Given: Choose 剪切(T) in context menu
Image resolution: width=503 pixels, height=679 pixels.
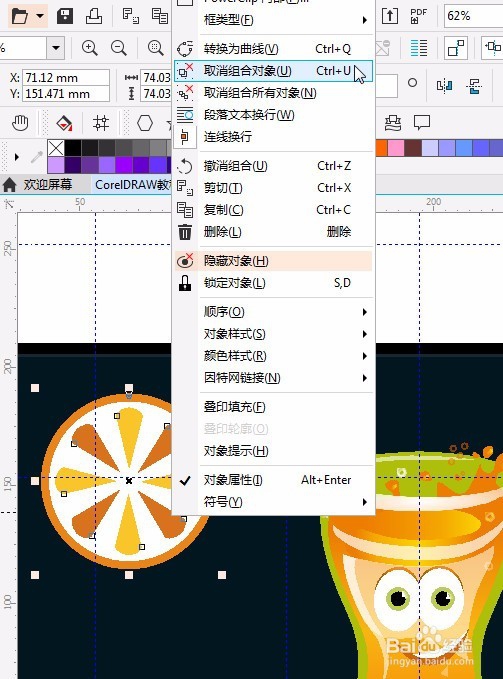Looking at the screenshot, I should (273, 188).
